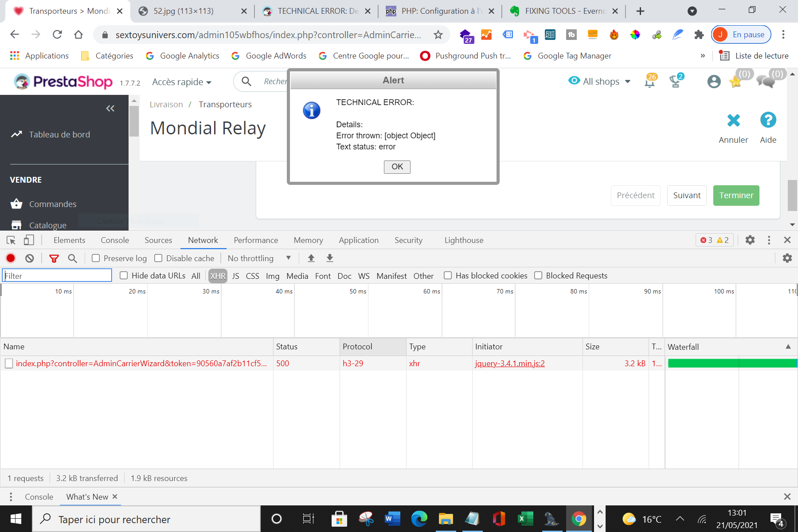Stop recording network log
This screenshot has width=798, height=532.
(11, 258)
